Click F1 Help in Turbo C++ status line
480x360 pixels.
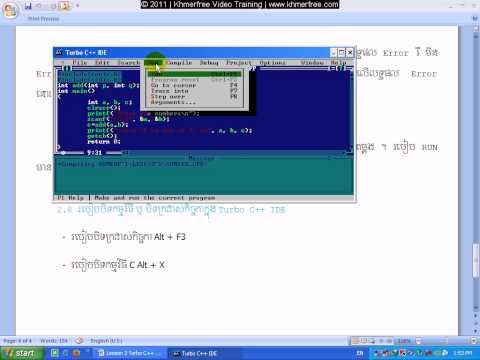tap(71, 198)
